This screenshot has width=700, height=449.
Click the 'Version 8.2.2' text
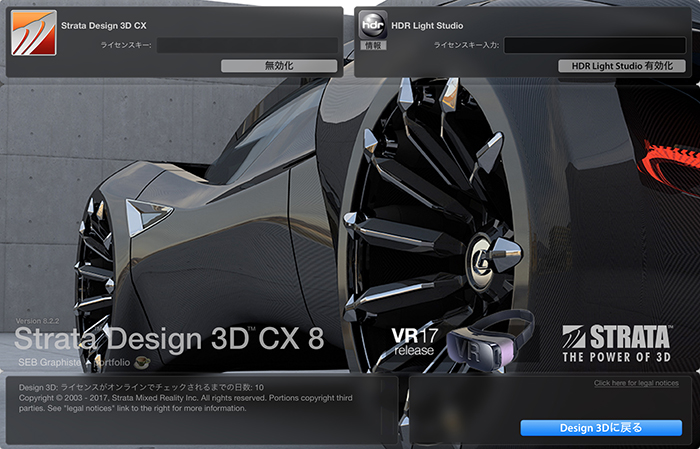coord(37,321)
